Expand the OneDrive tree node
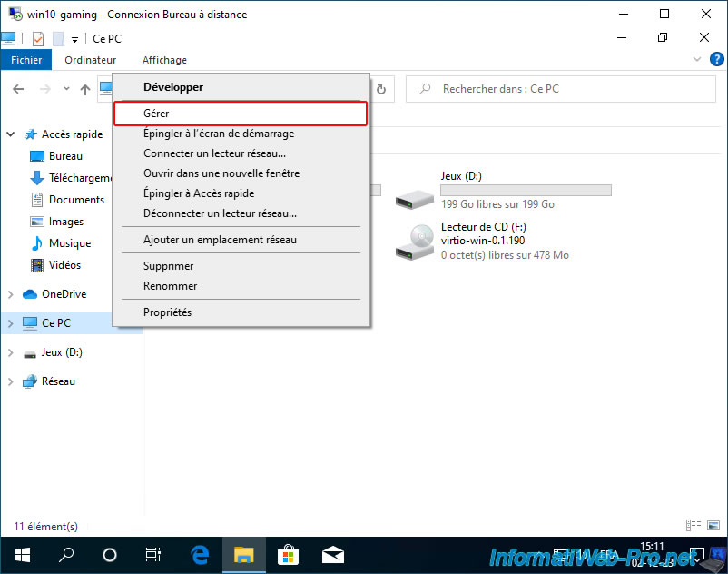The height and width of the screenshot is (574, 728). pyautogui.click(x=10, y=294)
